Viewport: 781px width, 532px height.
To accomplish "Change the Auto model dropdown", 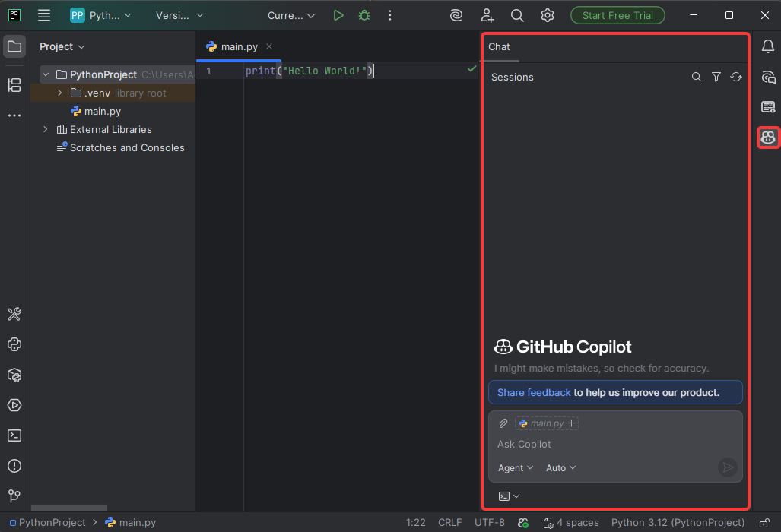I will pyautogui.click(x=560, y=468).
